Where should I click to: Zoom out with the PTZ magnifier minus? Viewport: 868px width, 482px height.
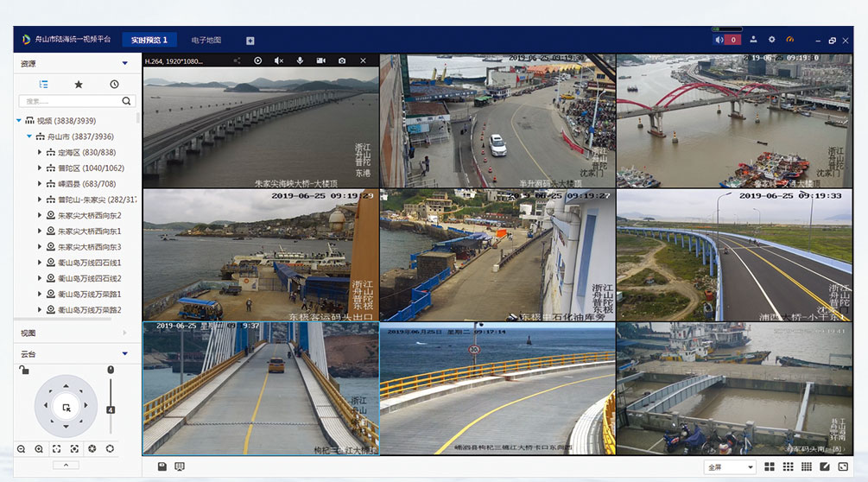click(21, 449)
